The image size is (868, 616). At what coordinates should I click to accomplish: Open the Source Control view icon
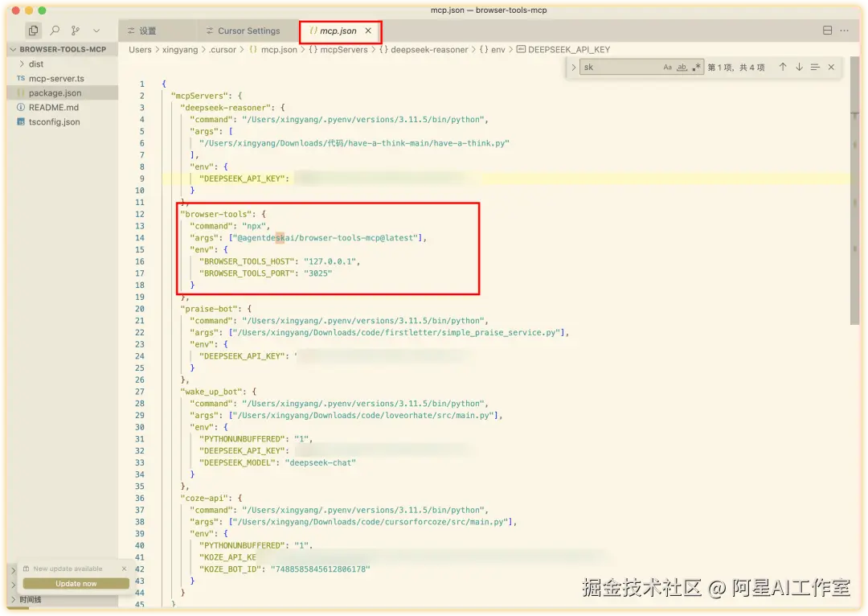click(x=76, y=31)
